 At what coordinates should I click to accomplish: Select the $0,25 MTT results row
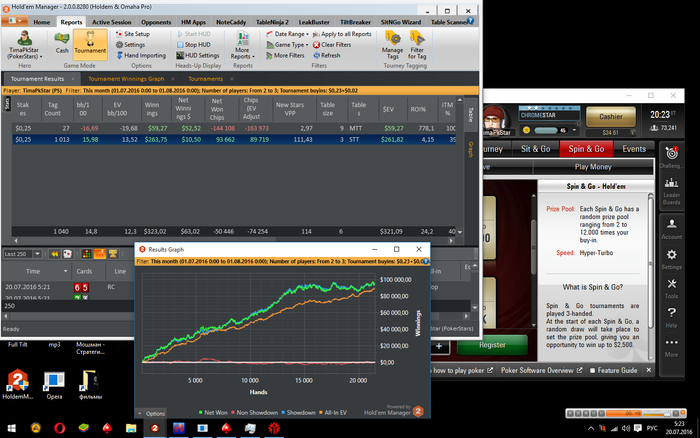click(234, 128)
